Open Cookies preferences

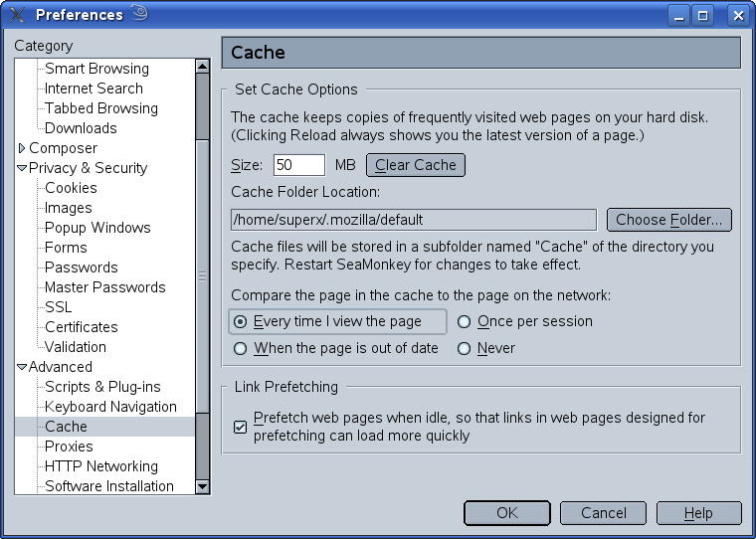pos(71,188)
